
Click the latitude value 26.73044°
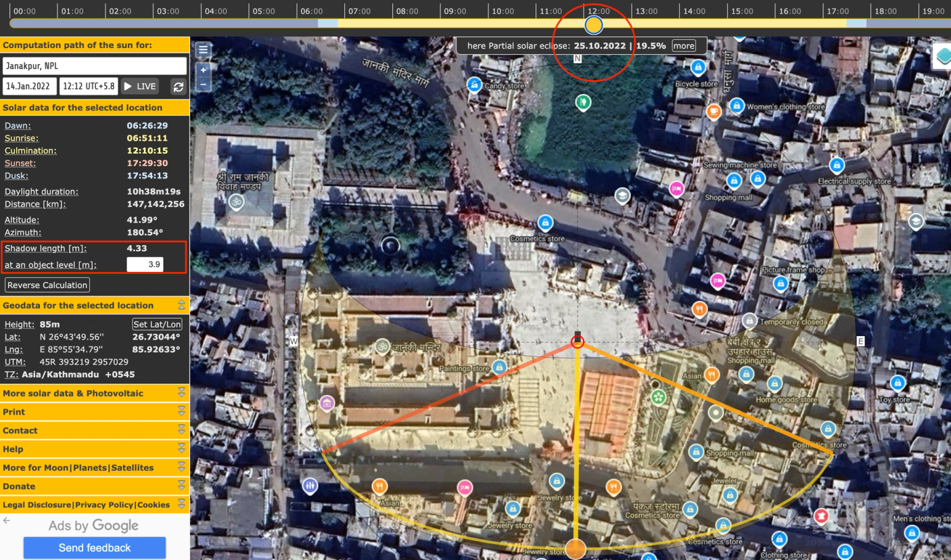click(156, 337)
